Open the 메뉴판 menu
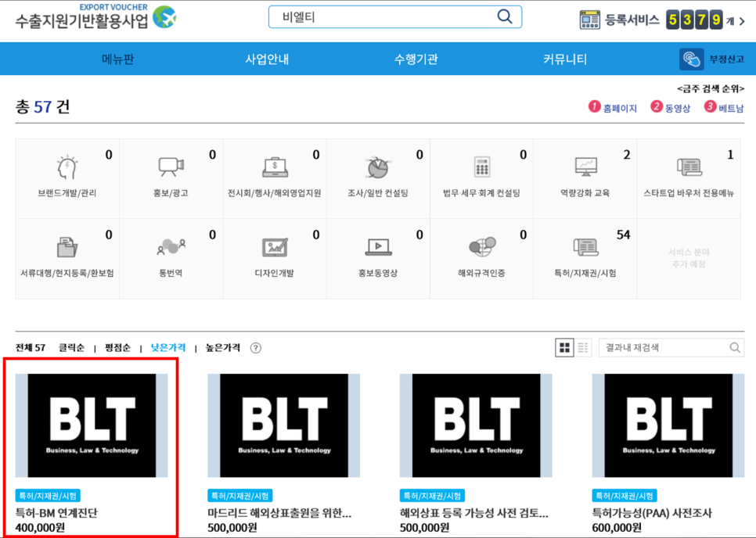756x538 pixels. (117, 59)
